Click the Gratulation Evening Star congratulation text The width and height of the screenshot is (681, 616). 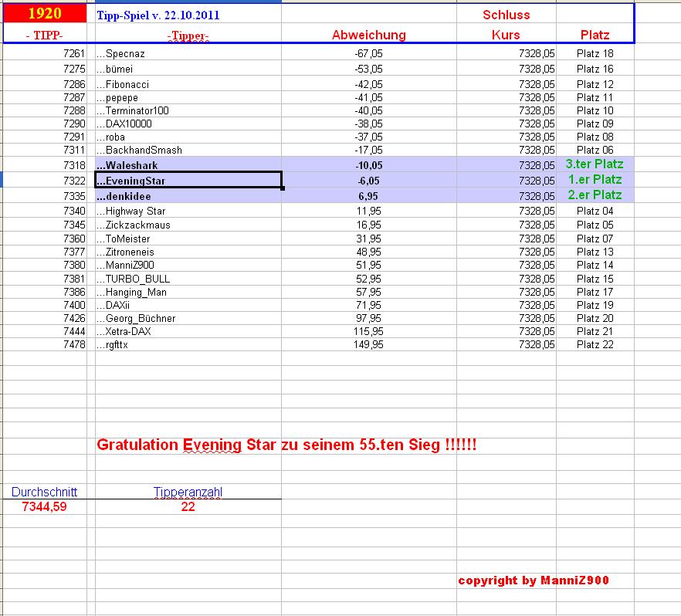pos(290,445)
